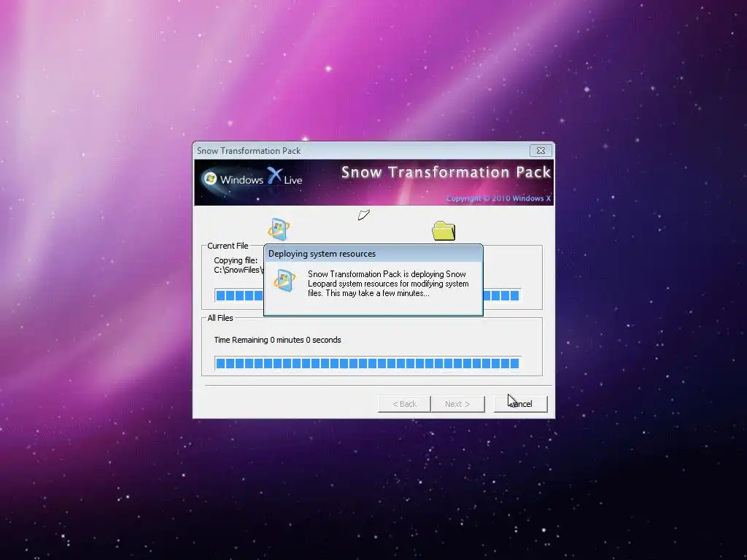Click the window title bar text

[x=249, y=150]
